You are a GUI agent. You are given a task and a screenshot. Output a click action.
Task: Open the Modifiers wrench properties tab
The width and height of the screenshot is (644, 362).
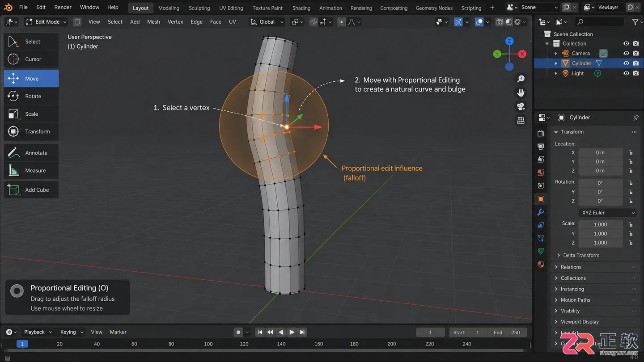pyautogui.click(x=541, y=212)
